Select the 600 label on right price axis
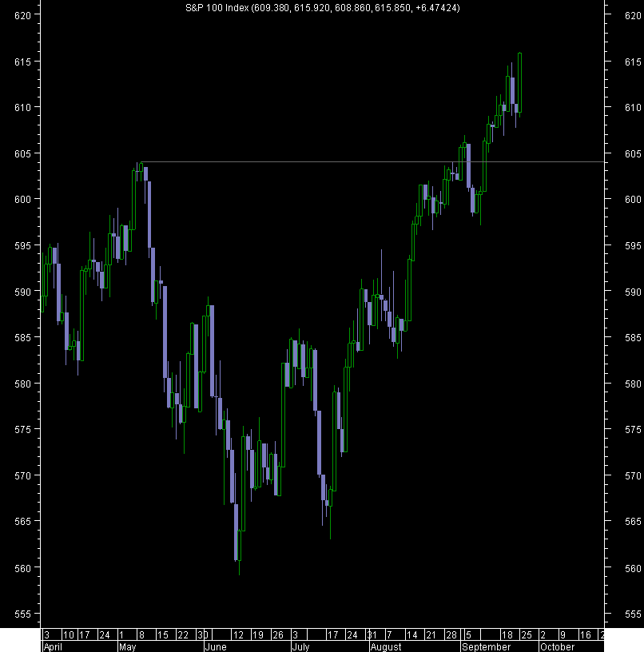Image resolution: width=644 pixels, height=652 pixels. pyautogui.click(x=633, y=200)
